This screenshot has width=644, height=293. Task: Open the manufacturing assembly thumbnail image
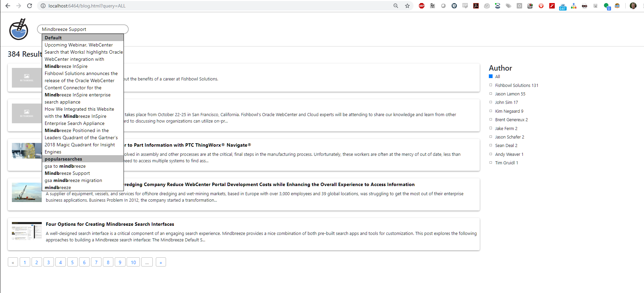tap(27, 151)
